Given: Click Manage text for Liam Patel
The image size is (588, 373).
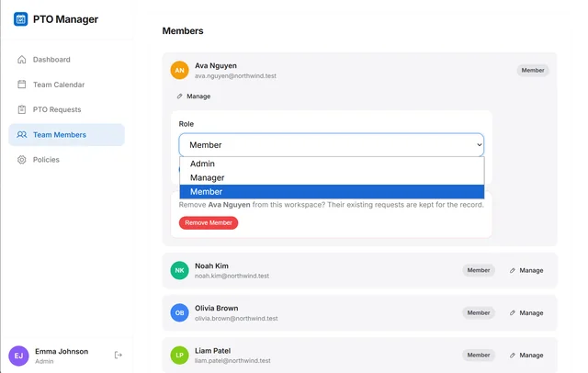Looking at the screenshot, I should coord(531,355).
